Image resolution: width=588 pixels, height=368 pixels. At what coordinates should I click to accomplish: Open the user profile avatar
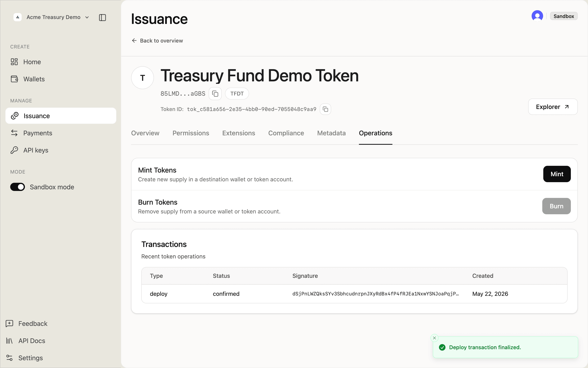click(x=537, y=16)
